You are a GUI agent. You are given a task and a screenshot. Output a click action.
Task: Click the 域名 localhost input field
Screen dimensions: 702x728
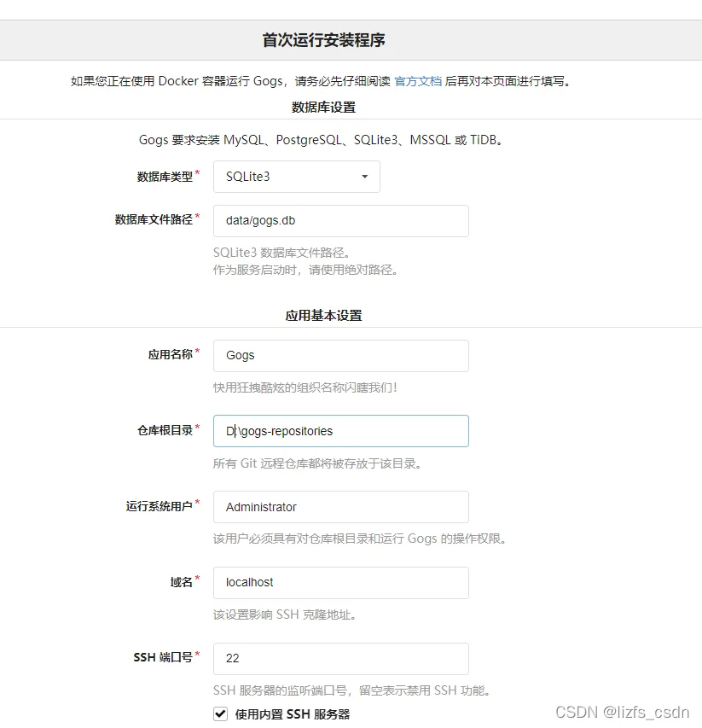click(x=341, y=583)
